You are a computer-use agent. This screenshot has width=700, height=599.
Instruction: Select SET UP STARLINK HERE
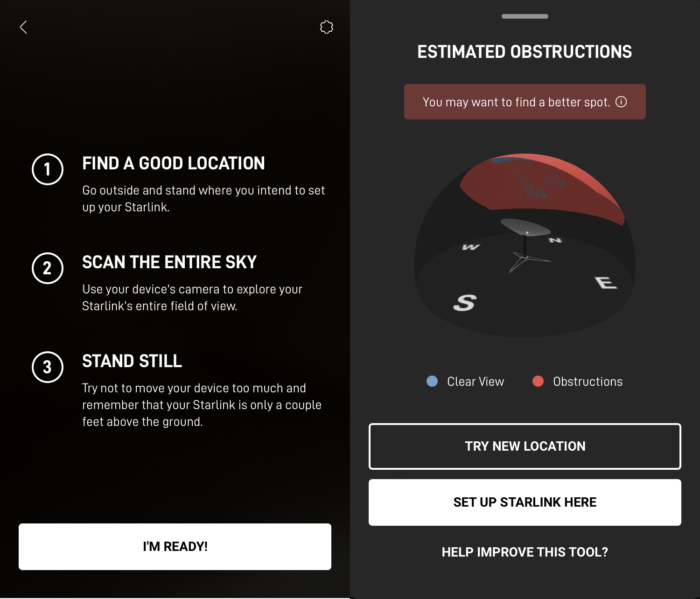coord(525,502)
